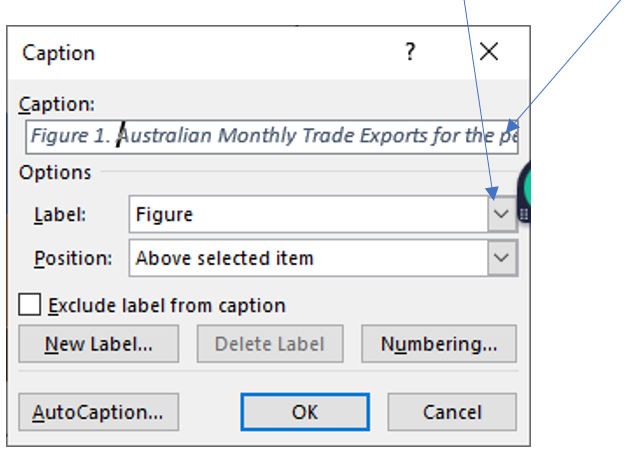
Task: Click inside the Caption text field
Action: (270, 136)
